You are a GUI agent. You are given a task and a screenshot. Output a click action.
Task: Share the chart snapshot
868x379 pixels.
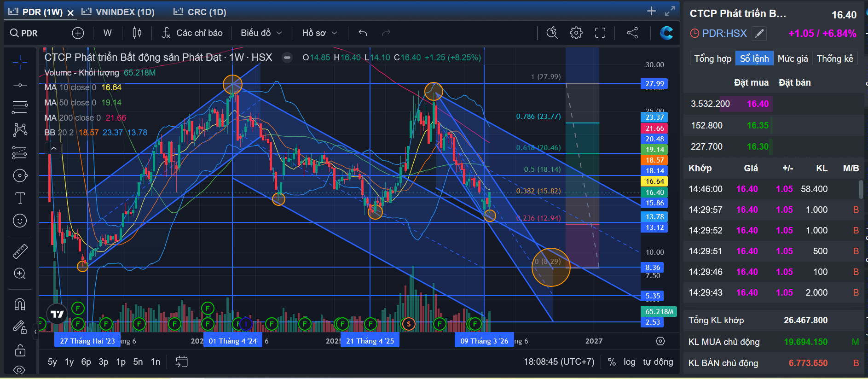pos(632,33)
